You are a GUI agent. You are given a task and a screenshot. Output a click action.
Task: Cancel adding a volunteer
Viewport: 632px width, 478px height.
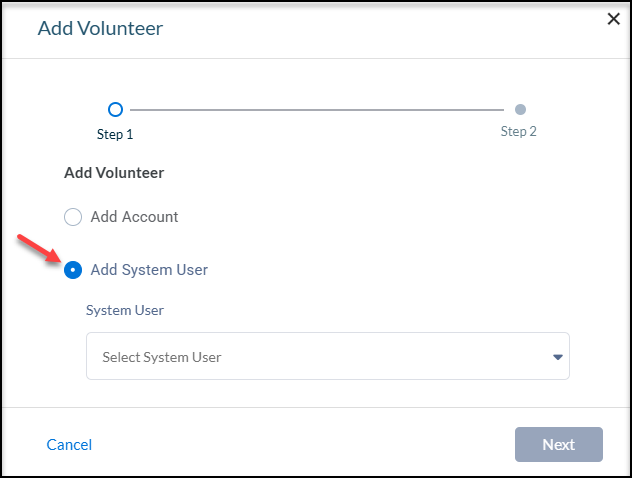coord(69,445)
